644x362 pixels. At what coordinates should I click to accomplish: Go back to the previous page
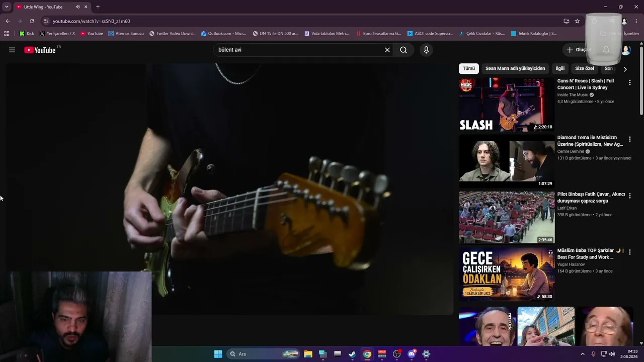[x=8, y=21]
